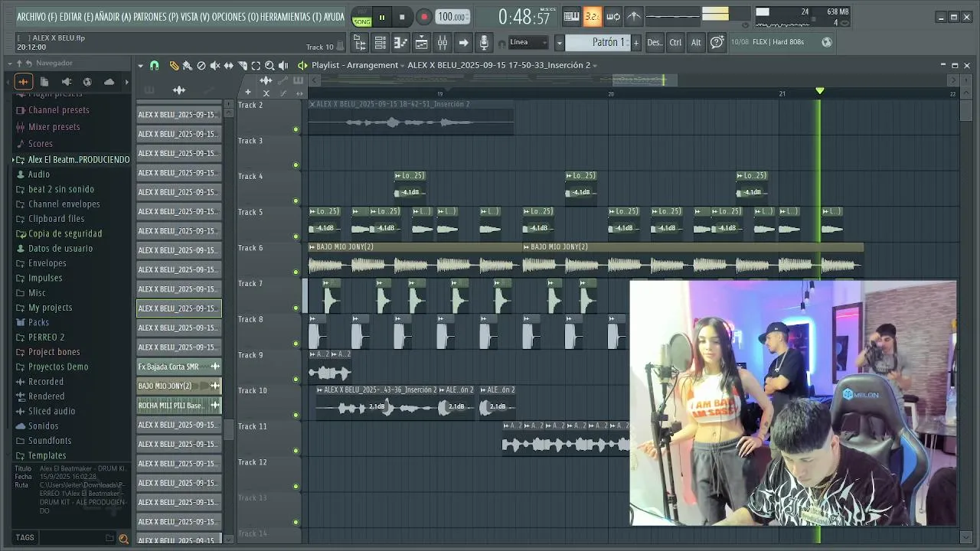The width and height of the screenshot is (980, 551).
Task: Open the Línea snap dropdown
Action: (x=528, y=43)
